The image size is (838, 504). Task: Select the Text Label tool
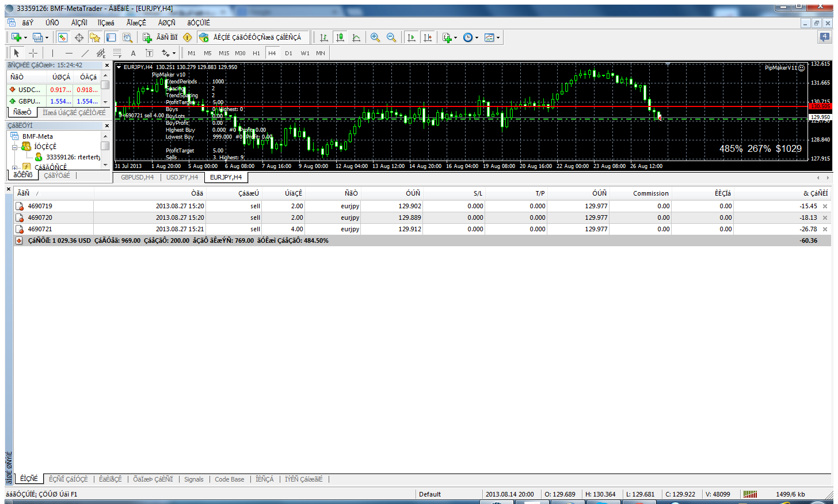149,53
